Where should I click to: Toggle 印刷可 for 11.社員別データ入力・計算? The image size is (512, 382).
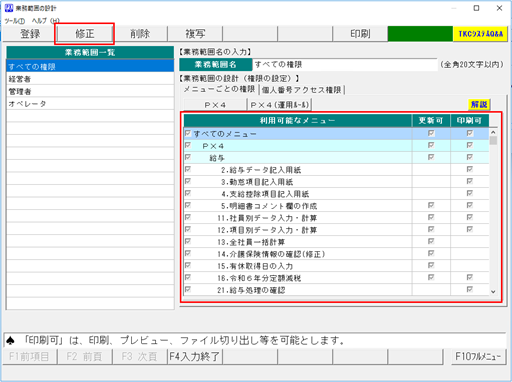(x=470, y=217)
